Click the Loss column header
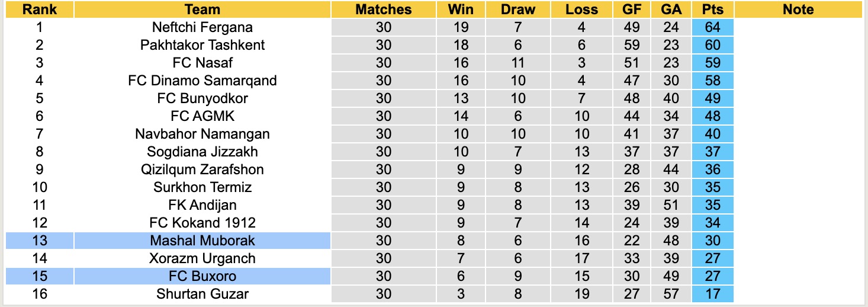 (x=581, y=9)
